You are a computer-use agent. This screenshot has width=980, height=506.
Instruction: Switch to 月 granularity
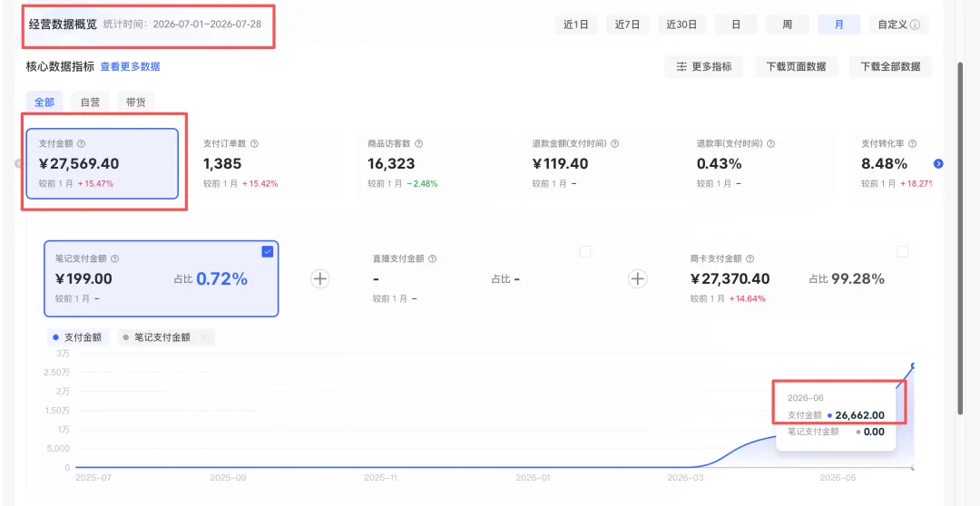[838, 25]
